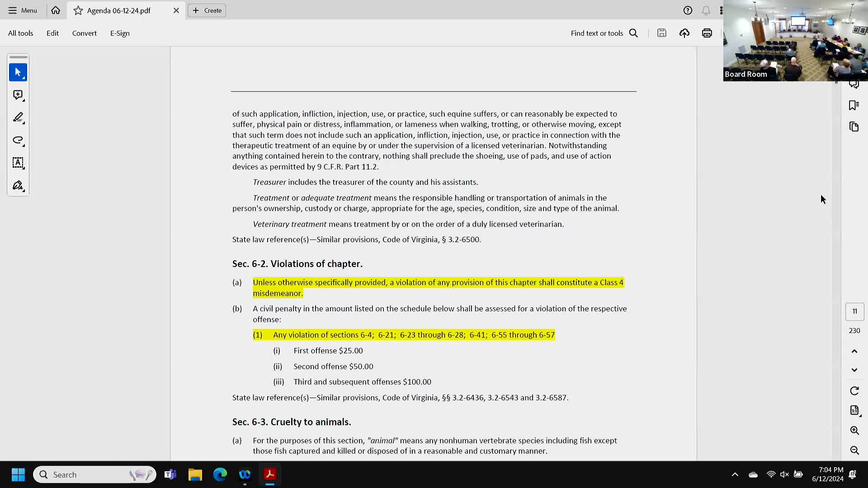Open the bookmarks panel
Viewport: 868px width, 488px height.
pyautogui.click(x=854, y=105)
